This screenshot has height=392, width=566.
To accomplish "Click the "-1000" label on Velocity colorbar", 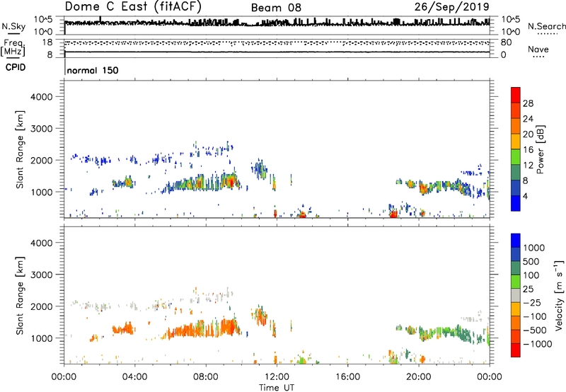I will pos(537,344).
